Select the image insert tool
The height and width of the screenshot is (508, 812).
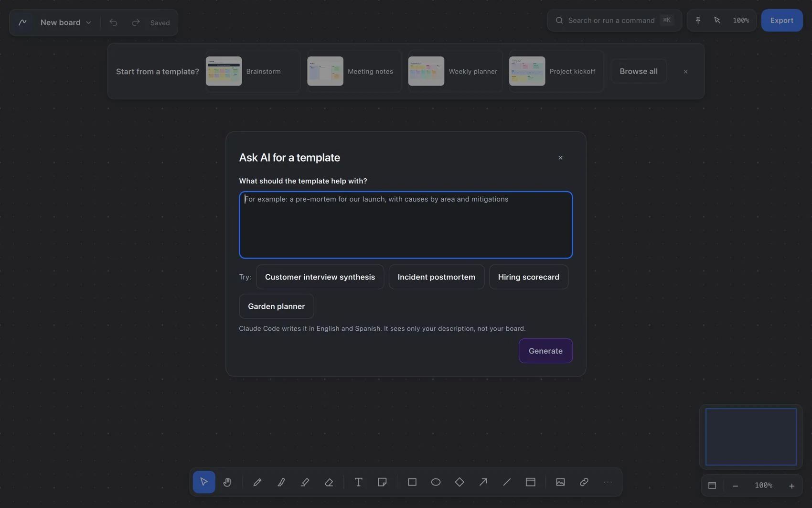click(x=560, y=482)
